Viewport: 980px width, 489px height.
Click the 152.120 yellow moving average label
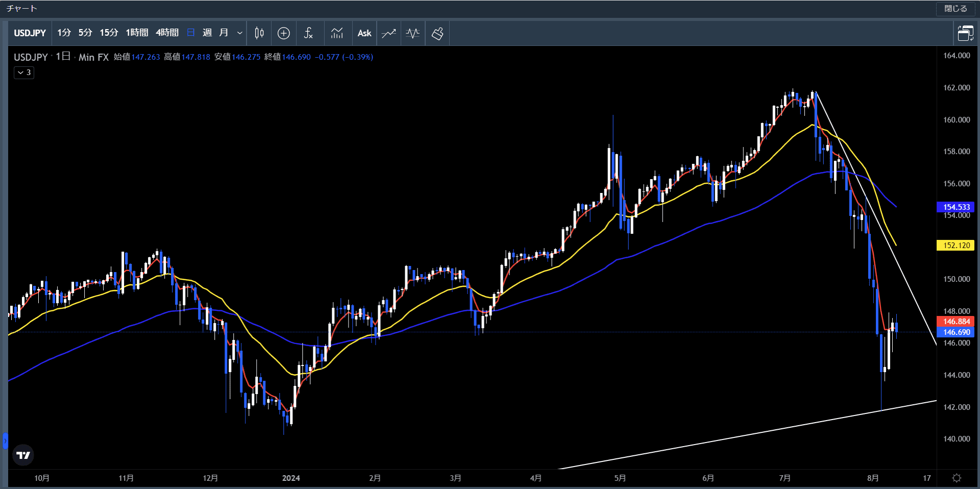point(956,246)
